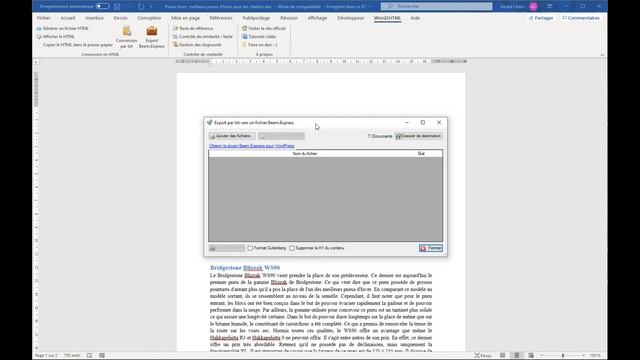Click 100% zoom level indicator
Image resolution: width=640 pixels, height=360 pixels.
click(595, 356)
